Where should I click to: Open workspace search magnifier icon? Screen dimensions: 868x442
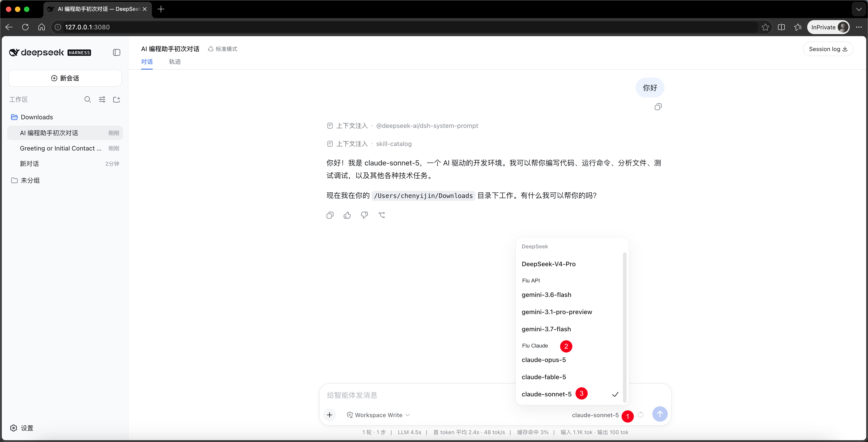(x=88, y=99)
